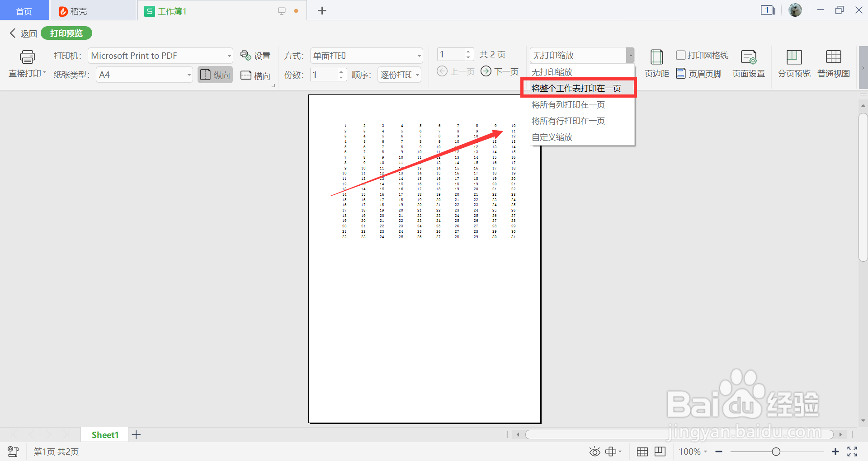Open a new tab with plus button
868x461 pixels.
point(322,11)
